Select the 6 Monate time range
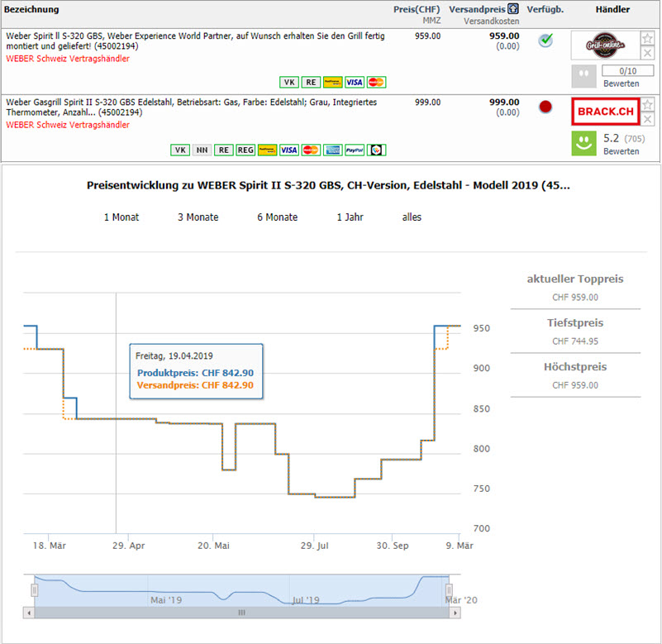This screenshot has width=662, height=644. [278, 217]
